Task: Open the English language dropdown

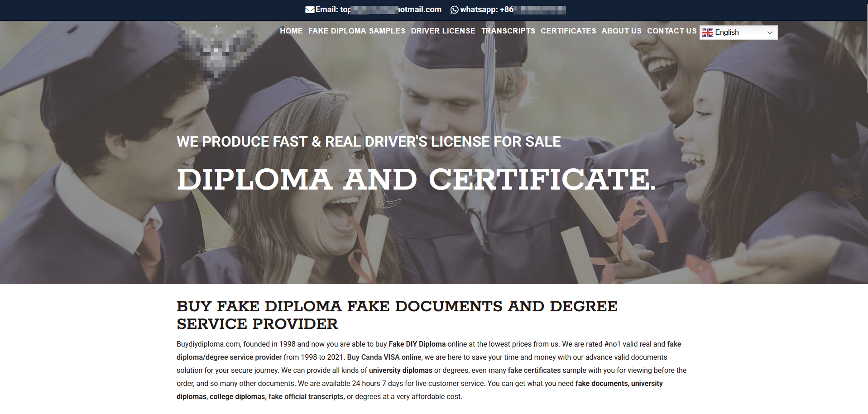Action: (739, 32)
